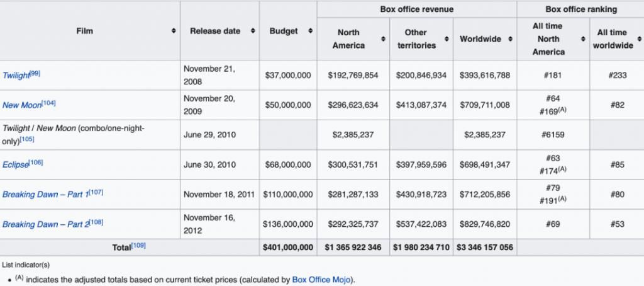
Task: Go to Breaking Dawn – Part 2 page
Action: (x=45, y=225)
